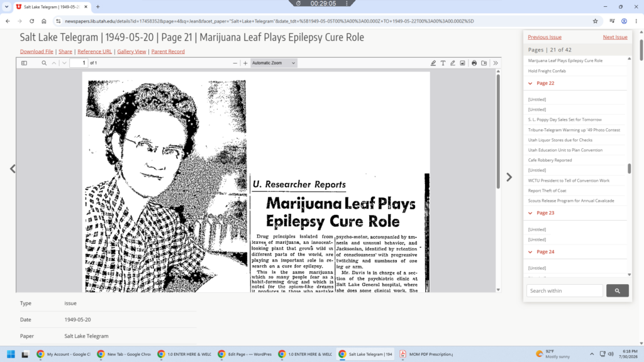The height and width of the screenshot is (362, 644).
Task: Open the find-in-document search tool
Action: pyautogui.click(x=44, y=63)
